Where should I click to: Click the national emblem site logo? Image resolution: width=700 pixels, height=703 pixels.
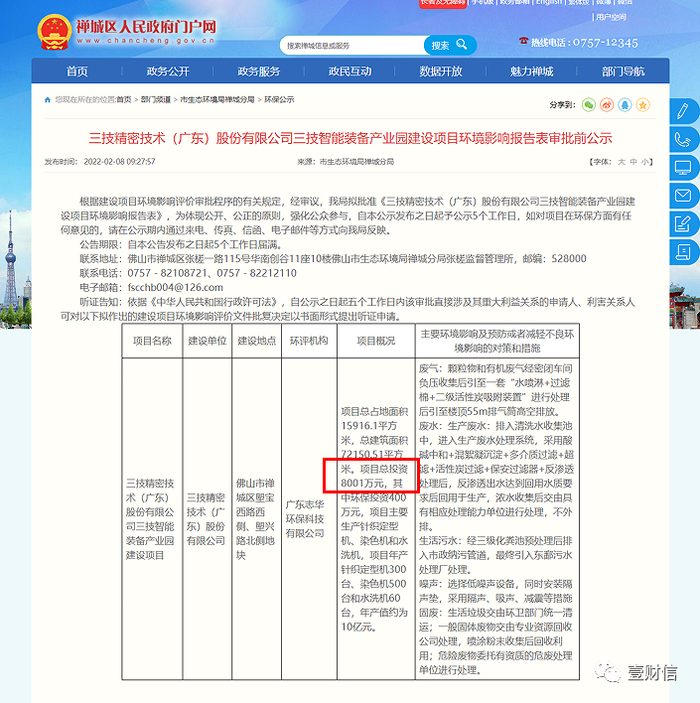click(54, 32)
